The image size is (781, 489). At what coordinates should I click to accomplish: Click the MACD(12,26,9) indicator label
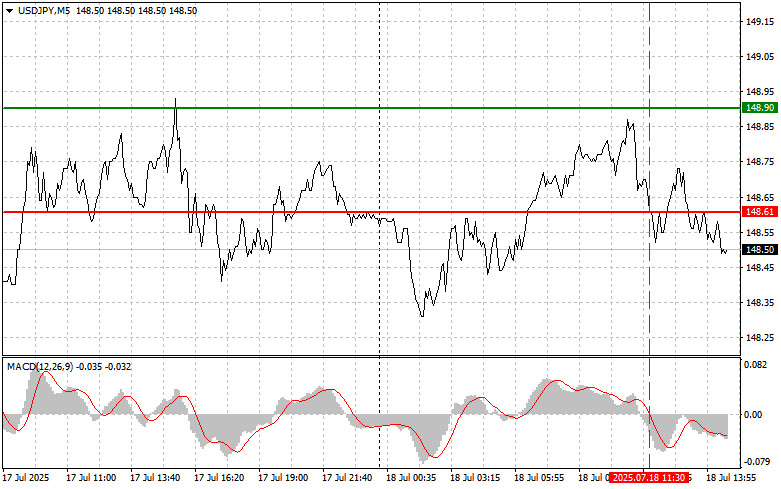tap(40, 367)
